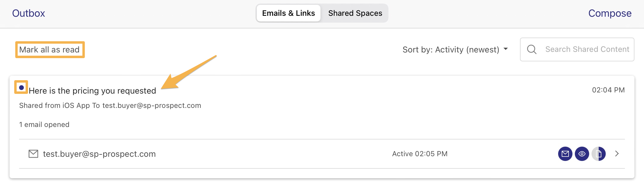Viewport: 644px width, 183px height.
Task: Open the test.buyer@sp-prospect.com recipient row
Action: click(x=322, y=154)
